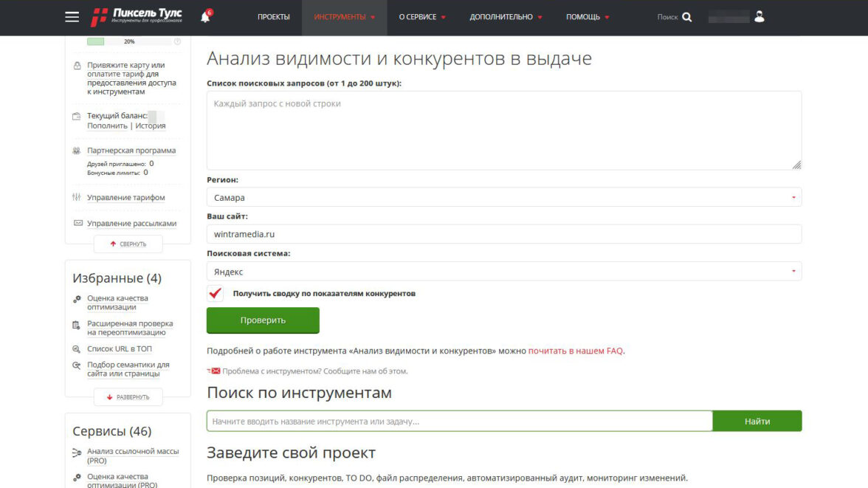868x488 pixels.
Task: Open notifications bell icon
Action: (x=205, y=17)
